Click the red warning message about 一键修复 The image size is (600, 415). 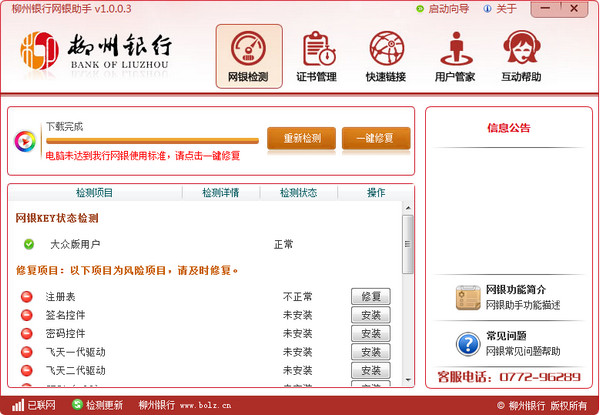pos(143,156)
